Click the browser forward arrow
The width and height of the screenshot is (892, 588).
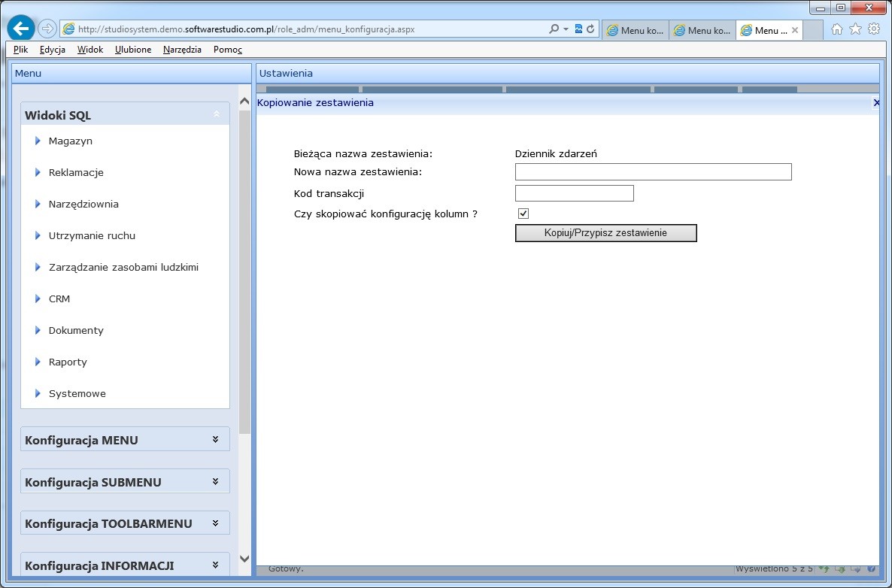47,29
